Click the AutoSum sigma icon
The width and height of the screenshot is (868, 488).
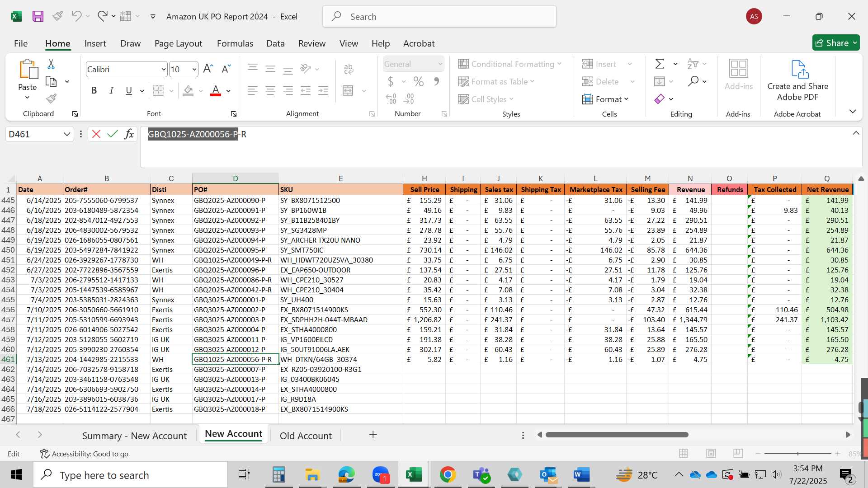pyautogui.click(x=660, y=64)
